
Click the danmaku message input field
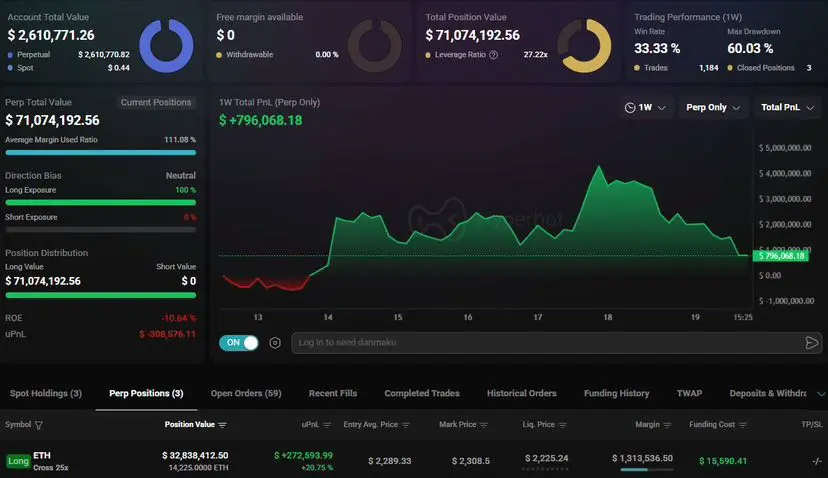click(x=547, y=343)
